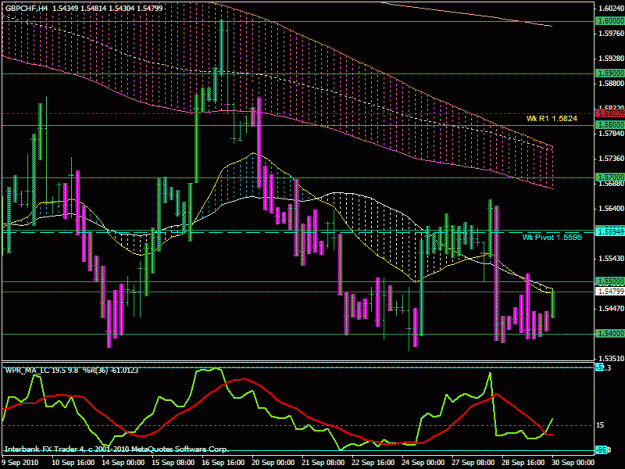Click the latest green candle at 1.54799
This screenshot has height=469, width=625.
coord(553,304)
